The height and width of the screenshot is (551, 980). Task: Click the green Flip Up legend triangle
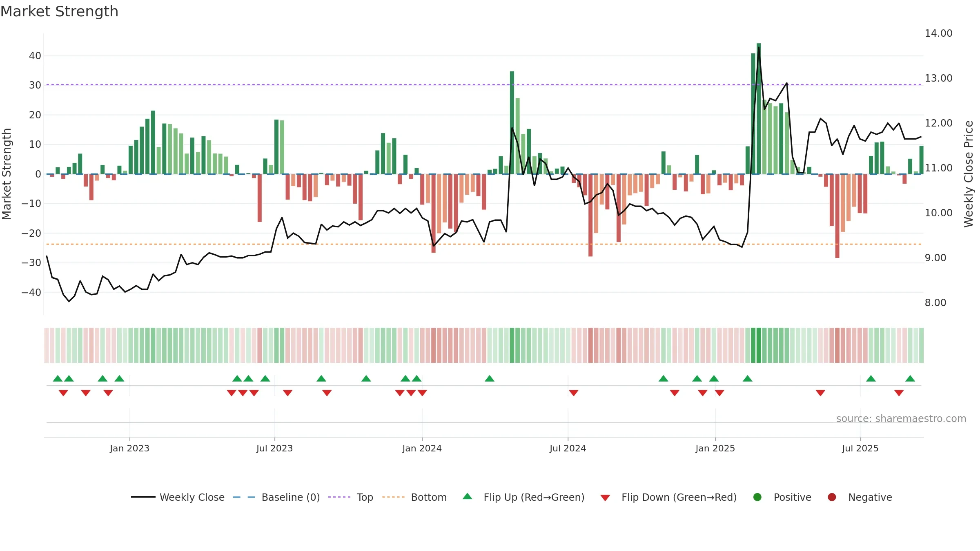468,496
